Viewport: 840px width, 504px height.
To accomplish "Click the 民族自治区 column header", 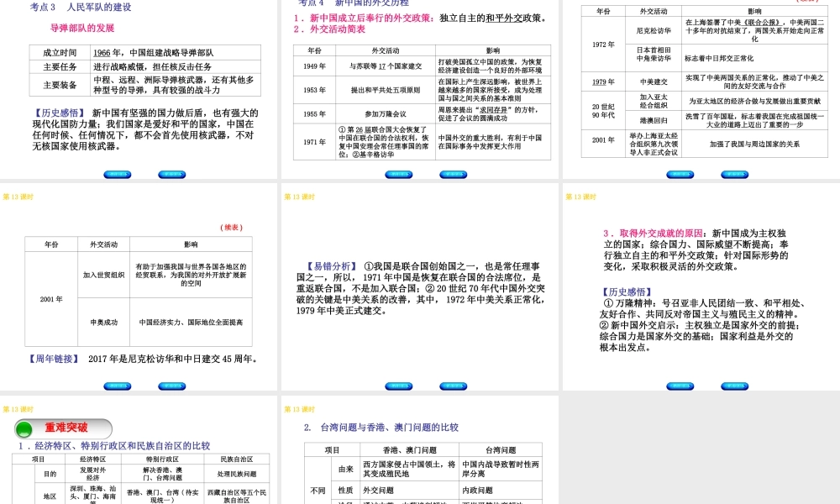I will 237,459.
